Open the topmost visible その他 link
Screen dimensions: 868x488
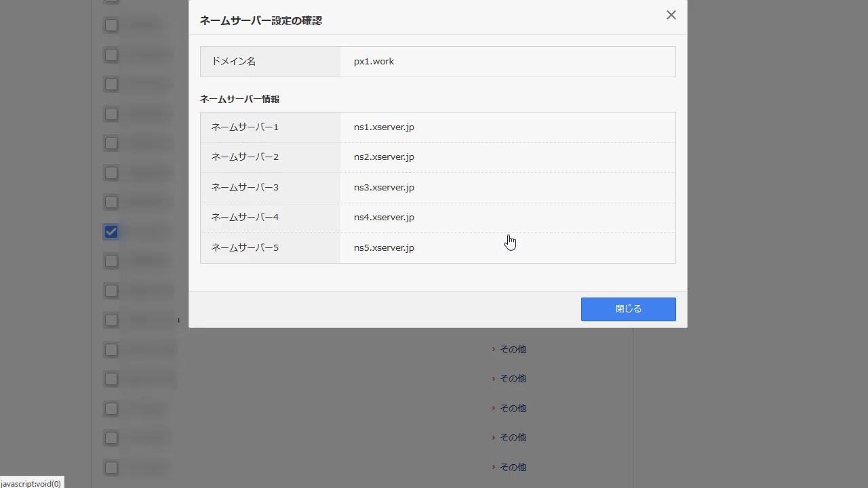coord(512,349)
